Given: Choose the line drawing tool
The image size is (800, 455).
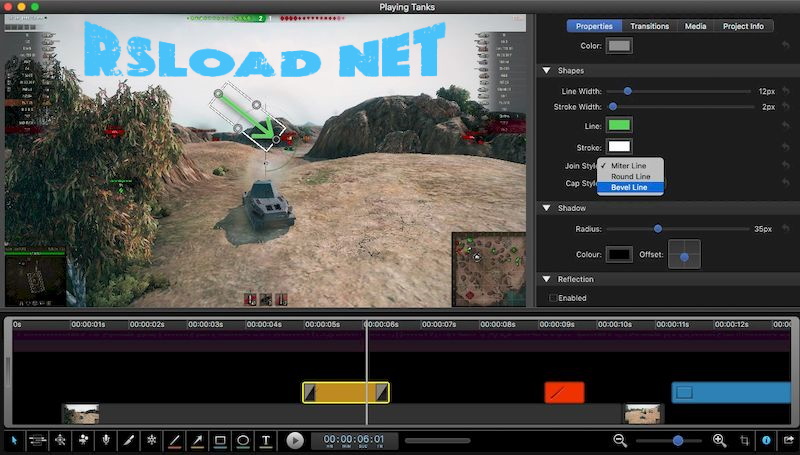Looking at the screenshot, I should (x=174, y=440).
